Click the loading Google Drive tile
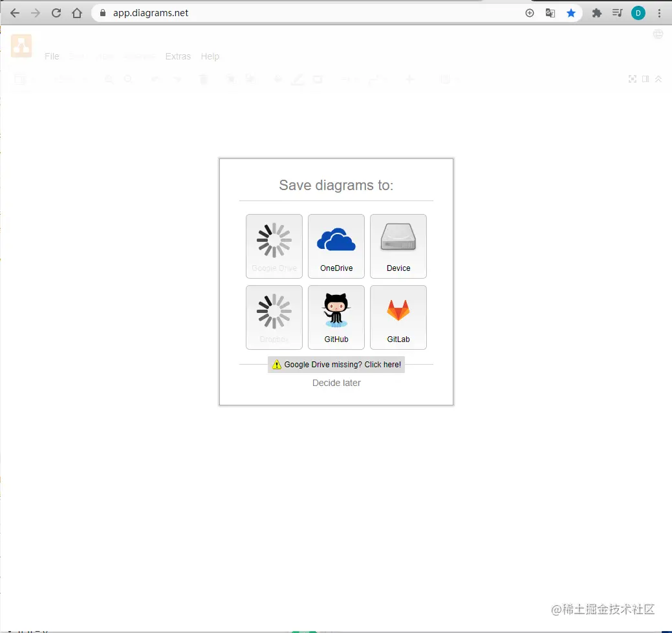Image resolution: width=672 pixels, height=633 pixels. click(x=274, y=246)
